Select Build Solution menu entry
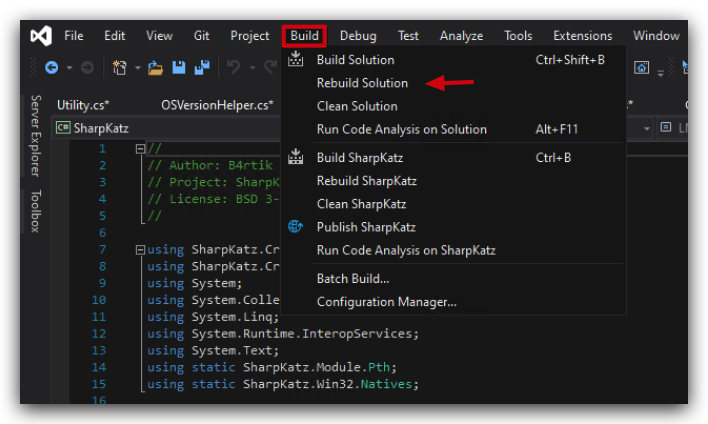708x424 pixels. click(453, 60)
